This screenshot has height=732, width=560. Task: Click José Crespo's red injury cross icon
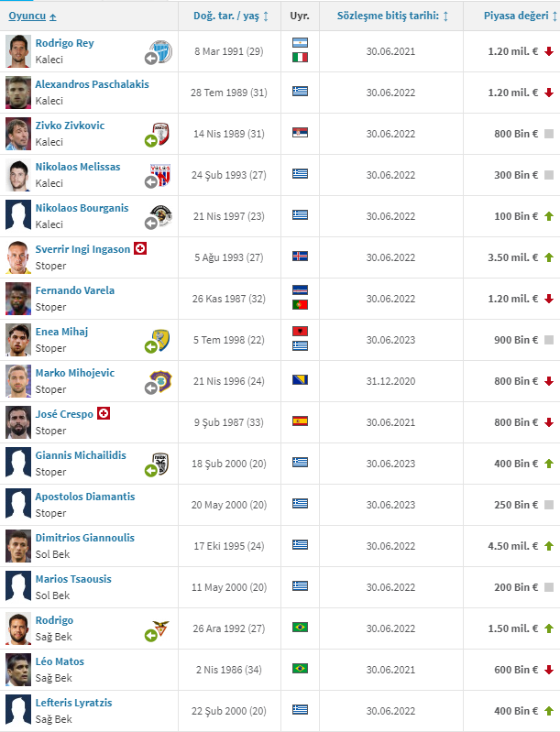[104, 413]
